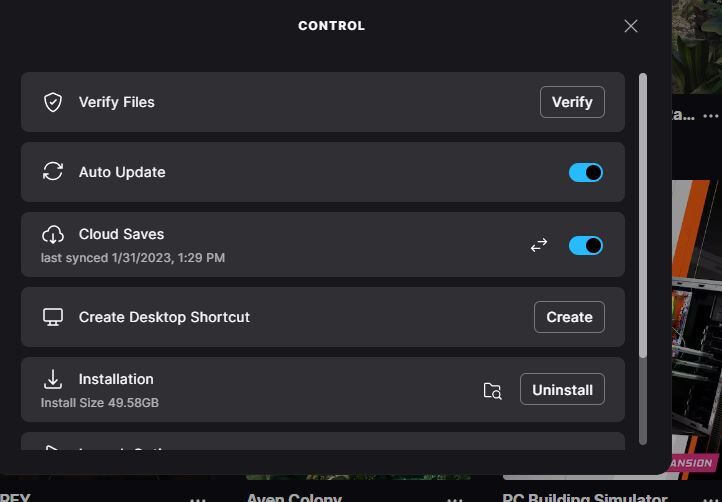The width and height of the screenshot is (722, 502).
Task: Click the circular arrows Auto Update icon
Action: tap(53, 171)
